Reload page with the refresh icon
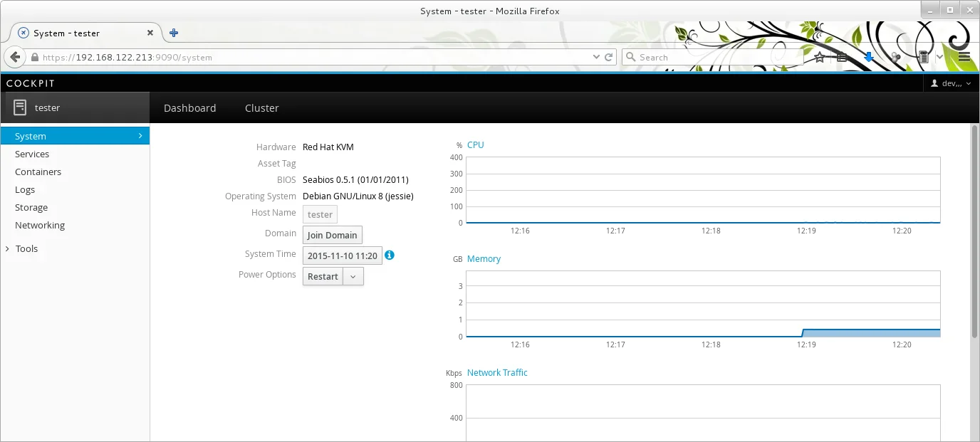This screenshot has width=980, height=442. point(609,57)
